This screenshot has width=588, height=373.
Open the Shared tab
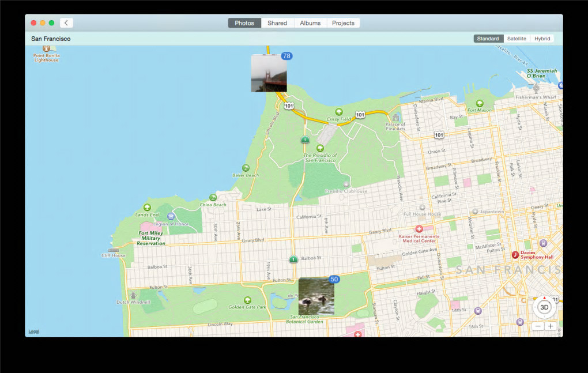point(277,23)
